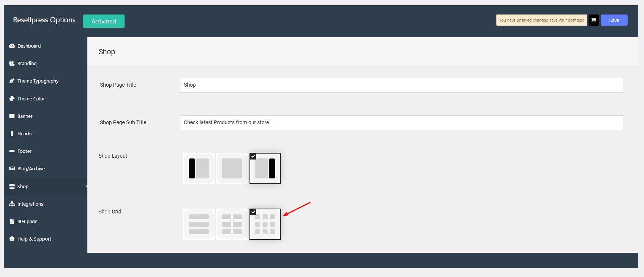This screenshot has height=277, width=644.
Task: Choose the three-column shop grid
Action: coord(265,224)
